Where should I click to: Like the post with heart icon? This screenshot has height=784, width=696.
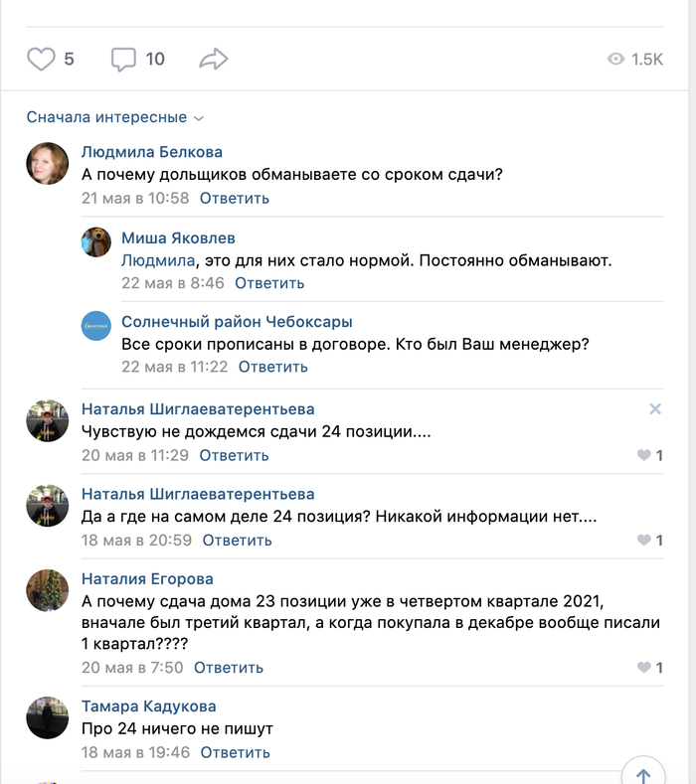pos(41,60)
